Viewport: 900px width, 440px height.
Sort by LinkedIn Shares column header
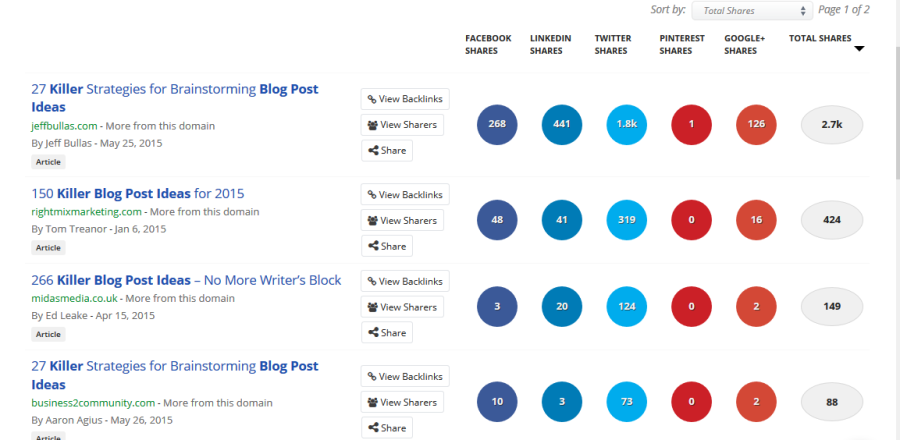pyautogui.click(x=550, y=44)
